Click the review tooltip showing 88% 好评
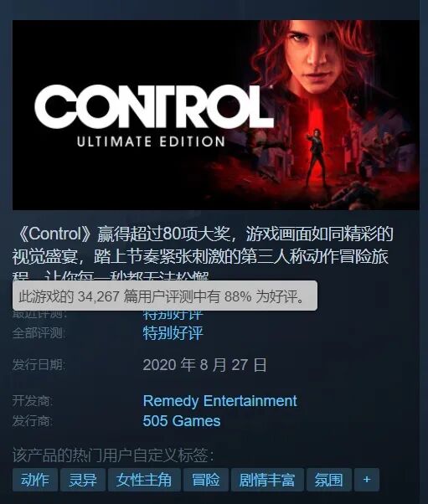 tap(165, 296)
